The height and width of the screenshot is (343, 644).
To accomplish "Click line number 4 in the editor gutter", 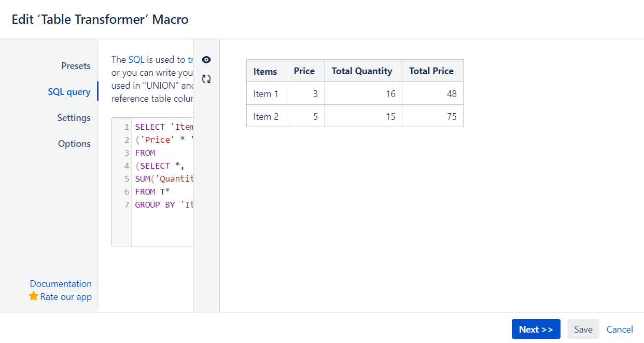I will click(x=127, y=166).
